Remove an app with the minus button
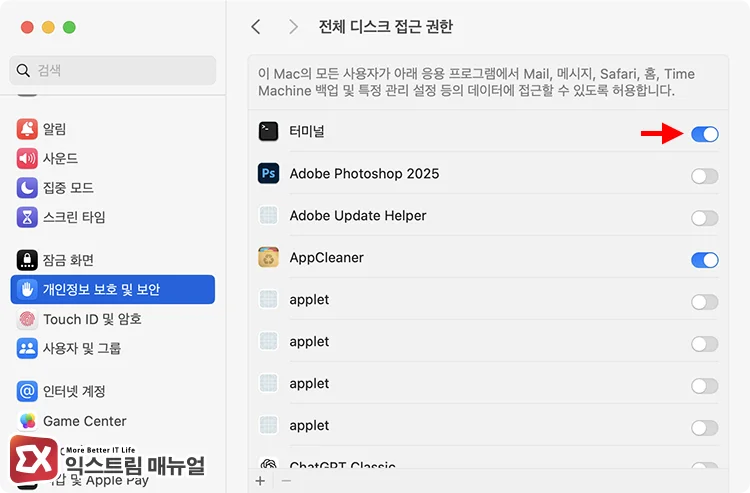 click(x=286, y=481)
